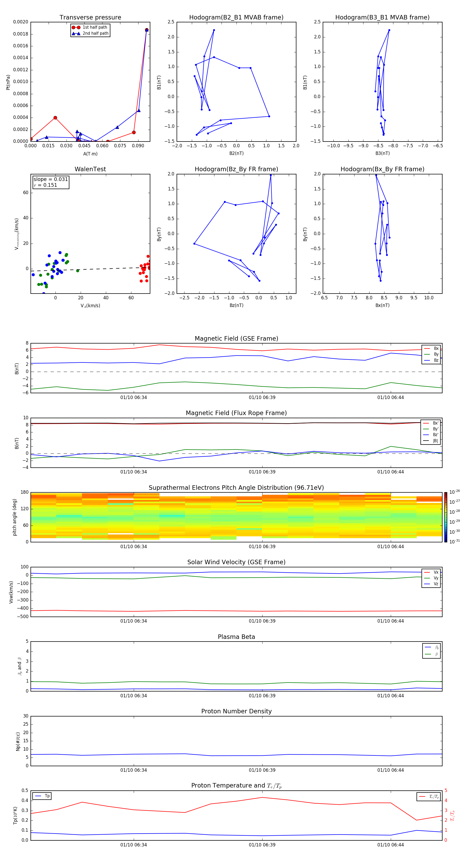Image resolution: width=473 pixels, height=868 pixels.
Task: Click the 'Hodogram(B3_B1 MVAB frame)' title
Action: click(x=382, y=18)
